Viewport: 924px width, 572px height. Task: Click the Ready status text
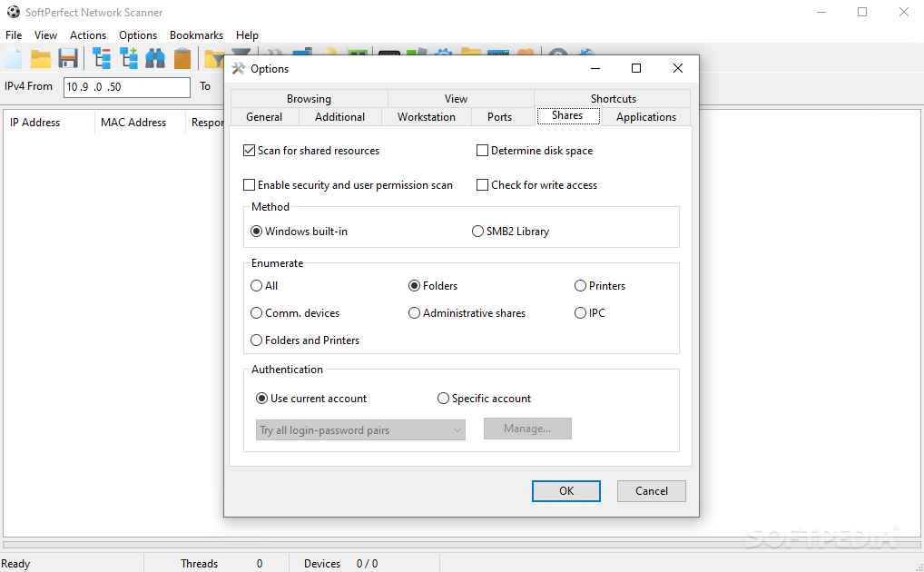tap(15, 564)
